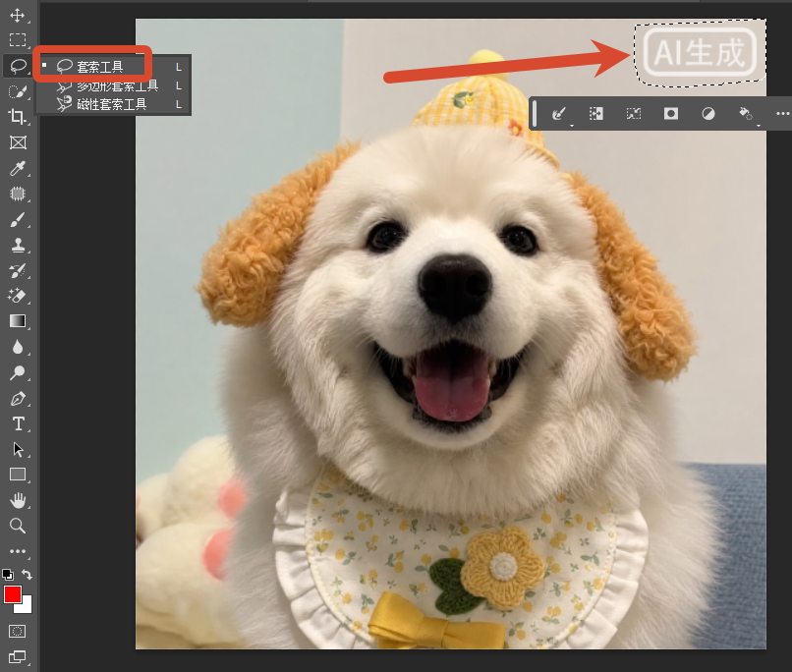Swap foreground and background colors
The height and width of the screenshot is (672, 792).
pyautogui.click(x=27, y=575)
